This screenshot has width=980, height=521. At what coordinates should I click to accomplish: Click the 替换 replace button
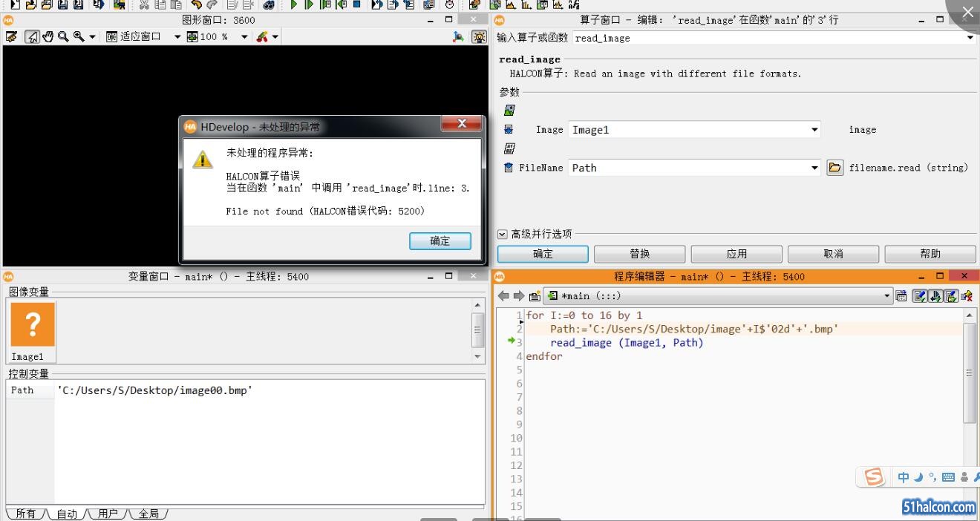(640, 254)
